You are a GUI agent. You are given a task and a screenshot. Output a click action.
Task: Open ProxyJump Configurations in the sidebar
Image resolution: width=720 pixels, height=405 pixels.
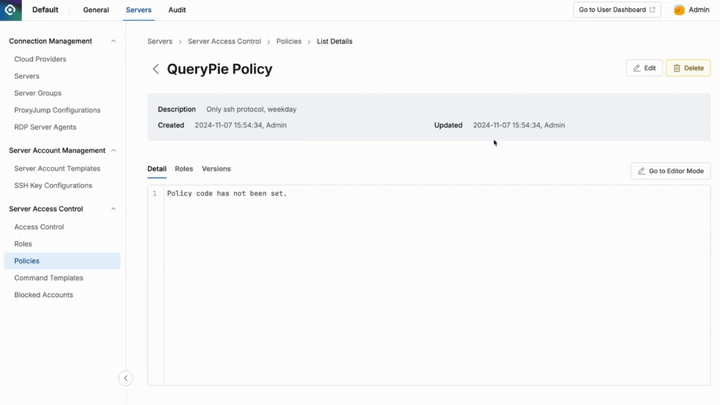pos(57,110)
